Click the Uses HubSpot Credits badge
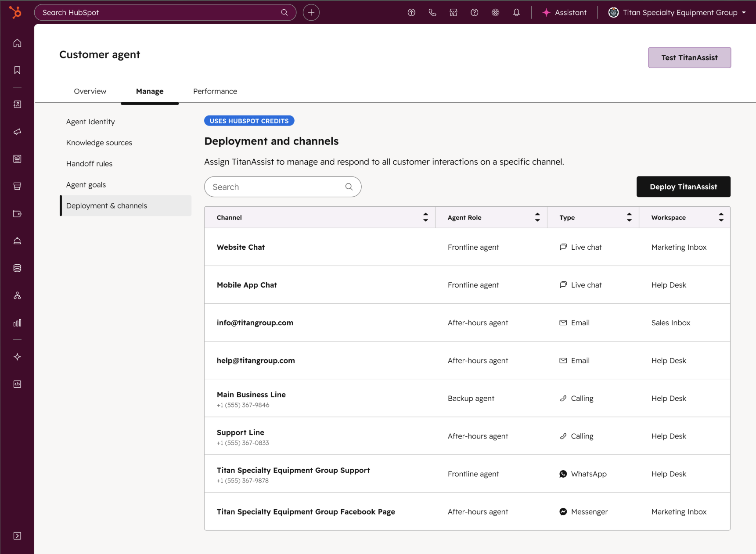This screenshot has height=554, width=756. tap(249, 121)
